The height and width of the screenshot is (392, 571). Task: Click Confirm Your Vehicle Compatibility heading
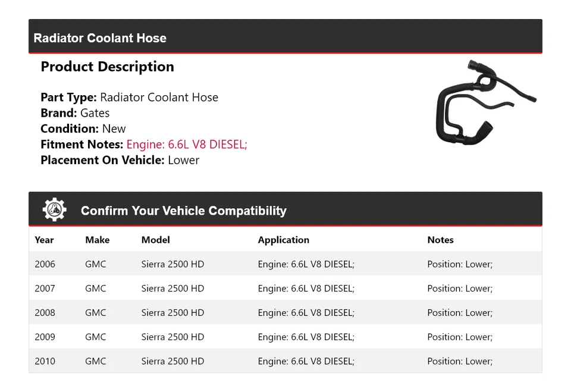pyautogui.click(x=183, y=210)
